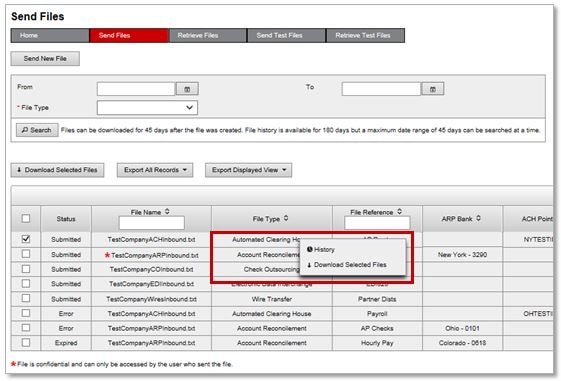
Task: Click the Payroll reference cell
Action: click(x=377, y=314)
